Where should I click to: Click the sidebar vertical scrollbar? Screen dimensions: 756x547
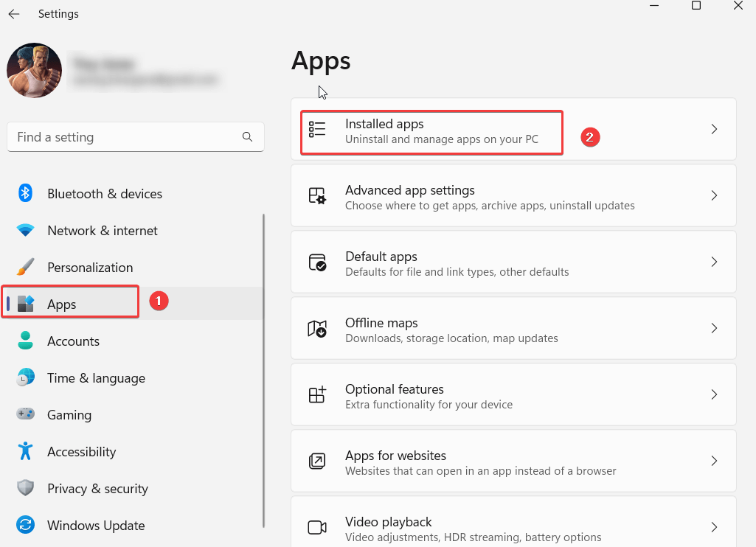(264, 371)
